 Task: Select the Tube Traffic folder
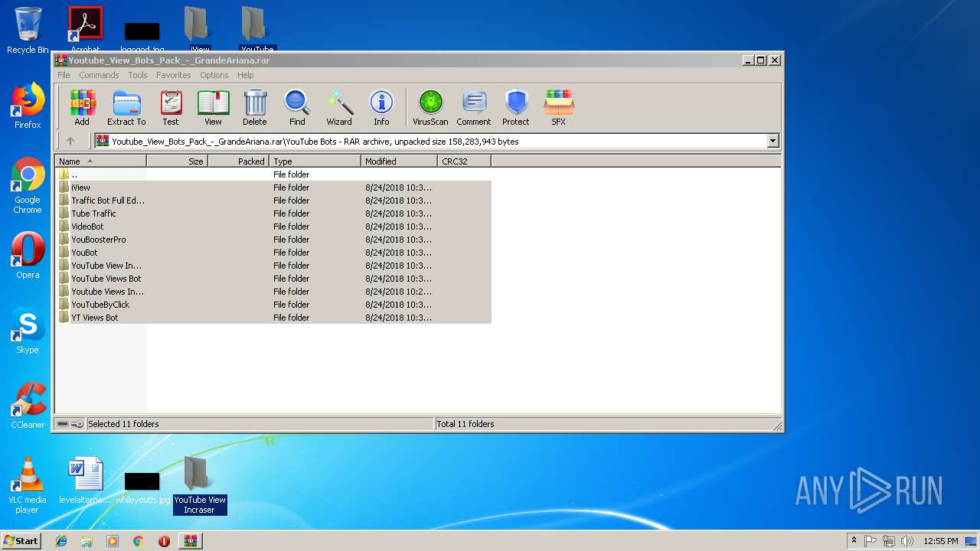(273, 214)
